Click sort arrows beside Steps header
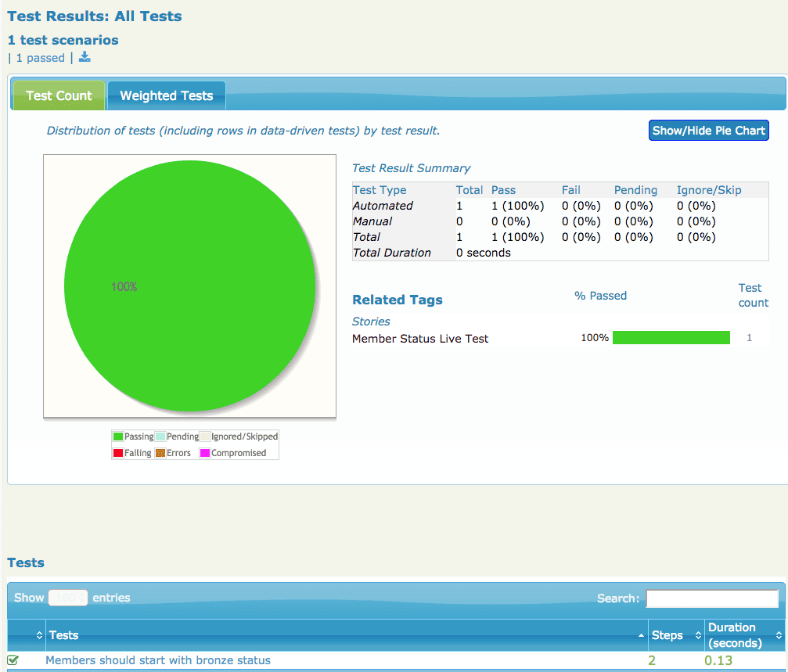 point(700,635)
